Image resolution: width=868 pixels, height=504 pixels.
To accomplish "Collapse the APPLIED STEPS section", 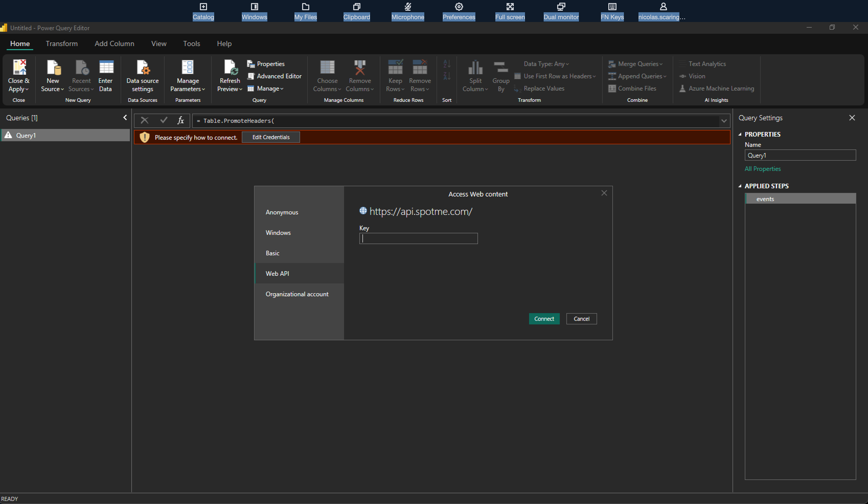I will pyautogui.click(x=739, y=186).
